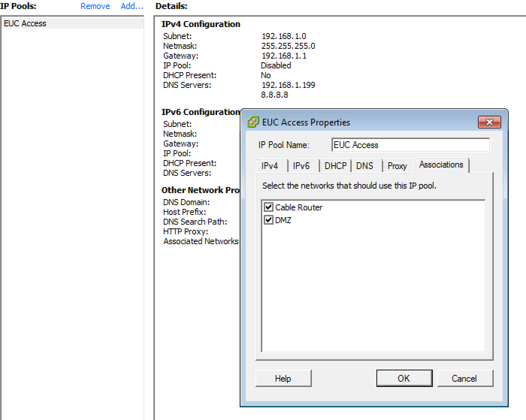Screen dimensions: 526x420
Task: Select EUC Access in the IP Pools list
Action: click(x=25, y=23)
